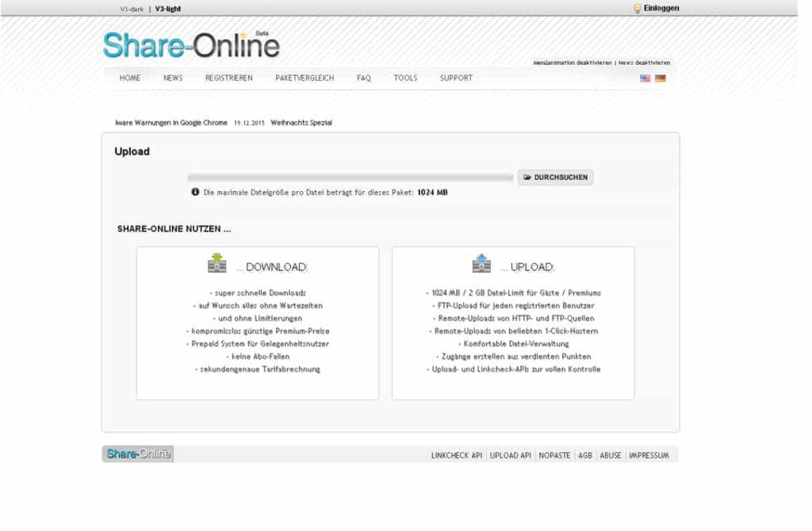Screen dimensions: 812x531
Task: Open the News menu item
Action: point(173,78)
